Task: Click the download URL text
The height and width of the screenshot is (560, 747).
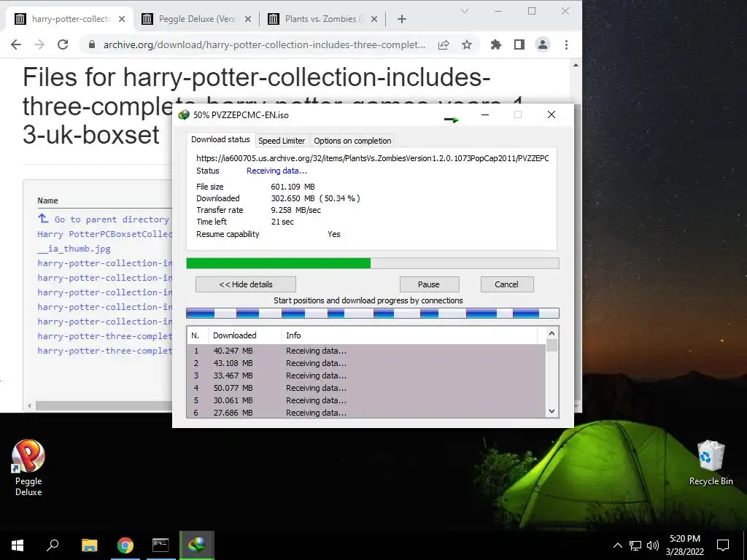Action: [x=373, y=158]
